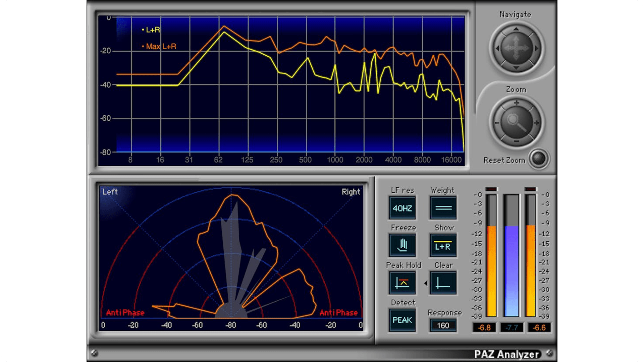Zoom in vertically with top plus
The height and width of the screenshot is (362, 644).
tap(517, 103)
